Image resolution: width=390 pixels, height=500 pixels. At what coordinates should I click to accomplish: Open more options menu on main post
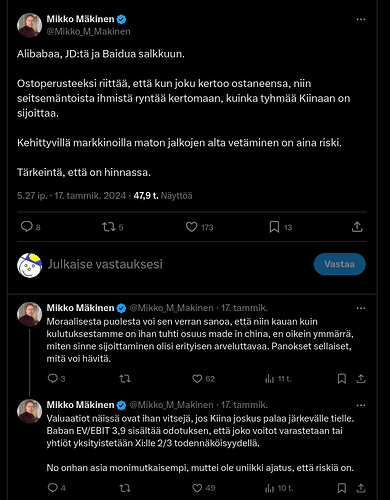click(x=361, y=19)
